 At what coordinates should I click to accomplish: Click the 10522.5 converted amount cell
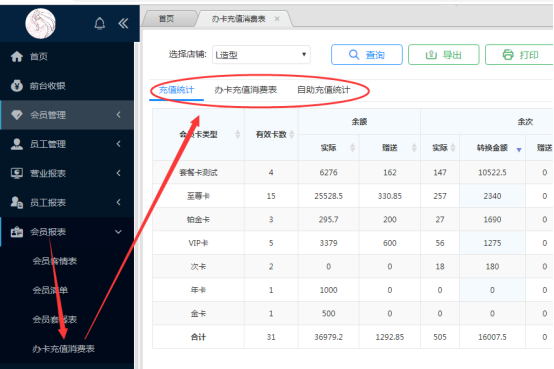point(492,172)
